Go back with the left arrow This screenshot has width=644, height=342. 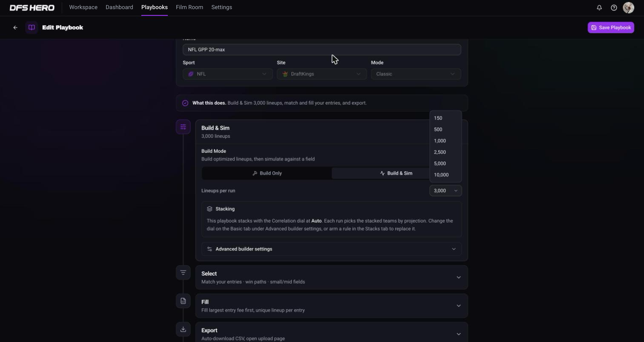tap(15, 28)
